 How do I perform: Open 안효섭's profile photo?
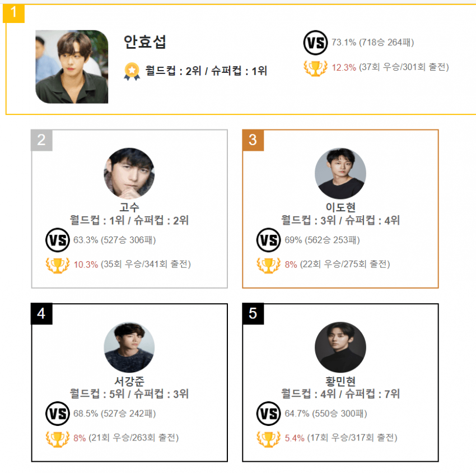(72, 67)
